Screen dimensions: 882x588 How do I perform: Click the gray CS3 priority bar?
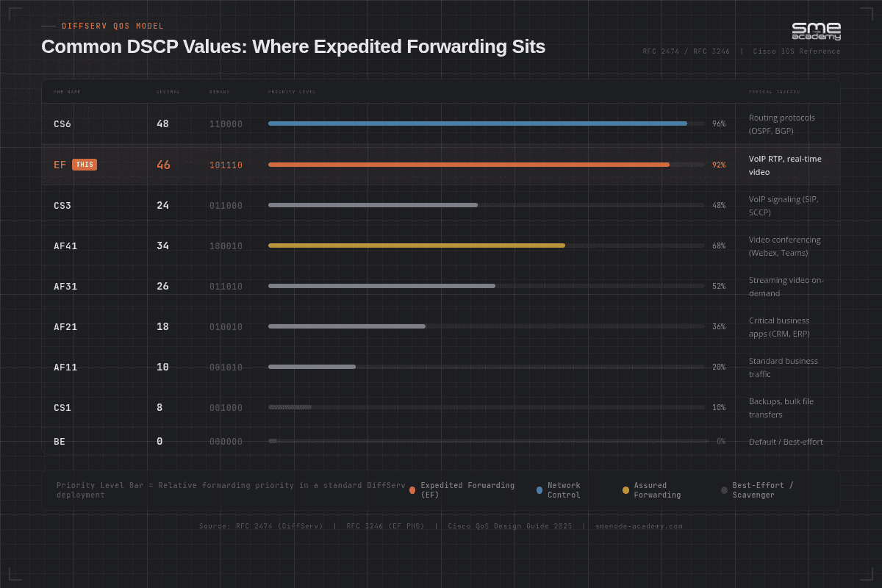click(x=373, y=205)
